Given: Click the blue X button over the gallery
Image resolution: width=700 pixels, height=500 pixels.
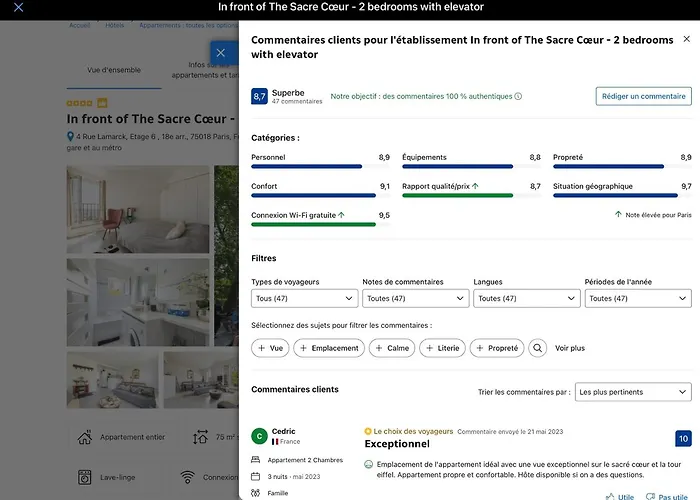Looking at the screenshot, I should click(221, 53).
